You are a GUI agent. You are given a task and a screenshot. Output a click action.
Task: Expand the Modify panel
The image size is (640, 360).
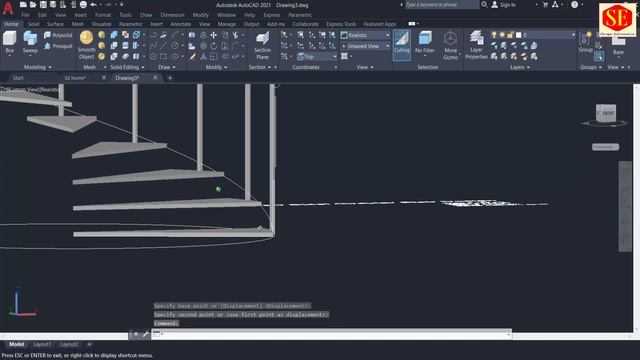(x=216, y=67)
